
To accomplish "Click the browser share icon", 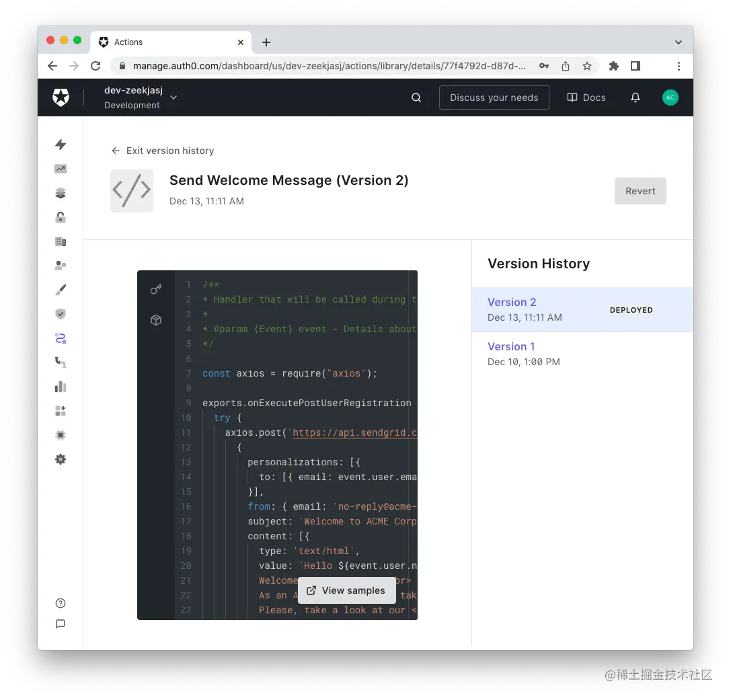I will click(x=566, y=66).
